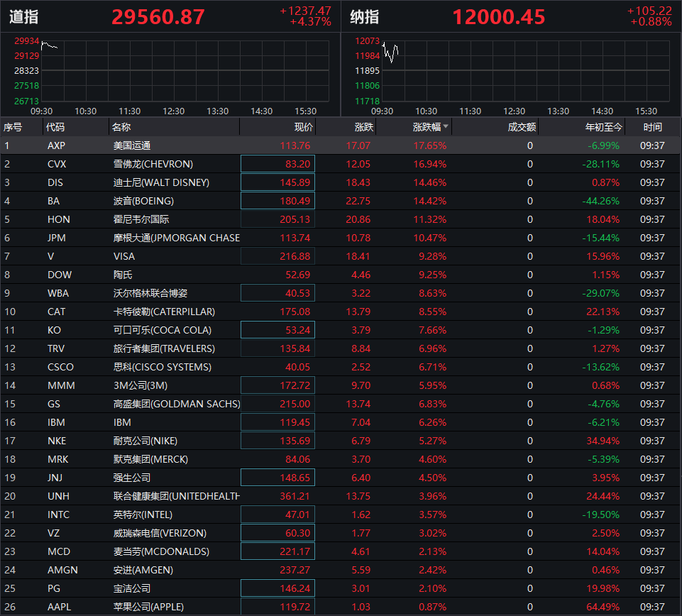This screenshot has width=682, height=616.
Task: Select the VISA stock name
Action: click(x=124, y=256)
